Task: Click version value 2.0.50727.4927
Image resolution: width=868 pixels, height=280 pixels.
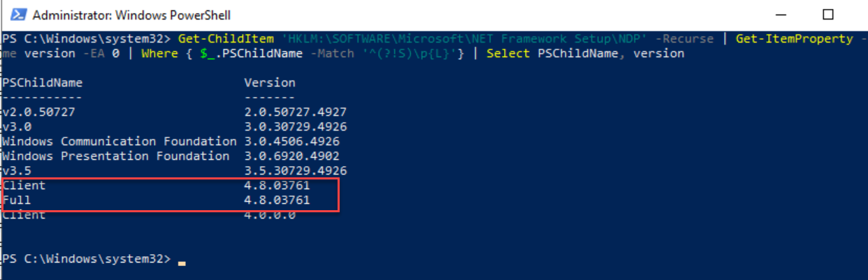Action: tap(296, 112)
